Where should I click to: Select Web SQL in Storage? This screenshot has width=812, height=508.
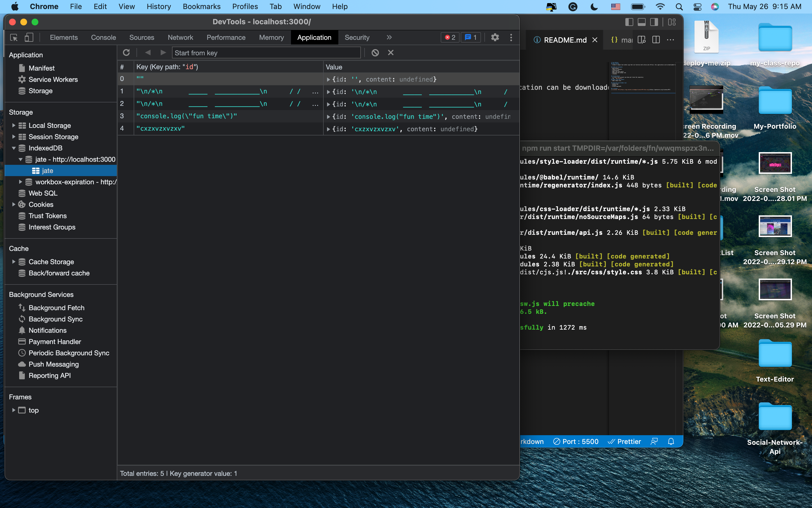click(x=43, y=193)
